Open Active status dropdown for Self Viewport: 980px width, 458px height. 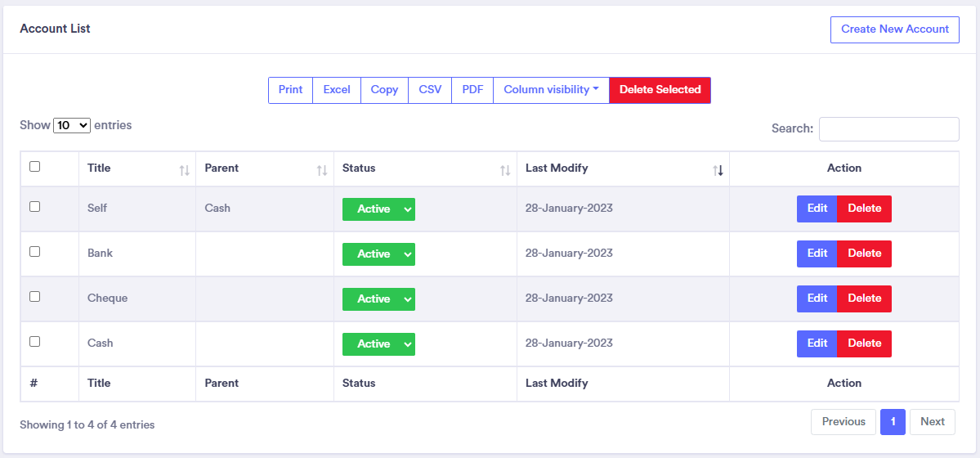(378, 209)
